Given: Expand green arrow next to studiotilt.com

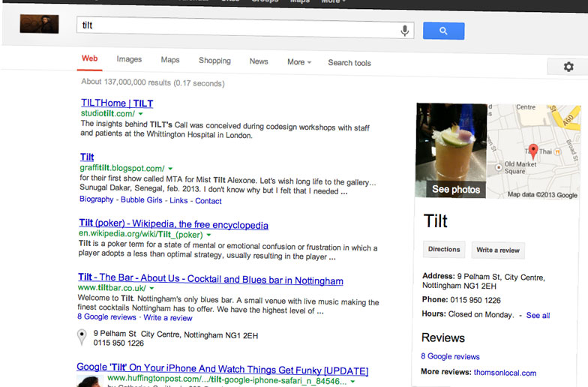Looking at the screenshot, I should click(x=141, y=114).
